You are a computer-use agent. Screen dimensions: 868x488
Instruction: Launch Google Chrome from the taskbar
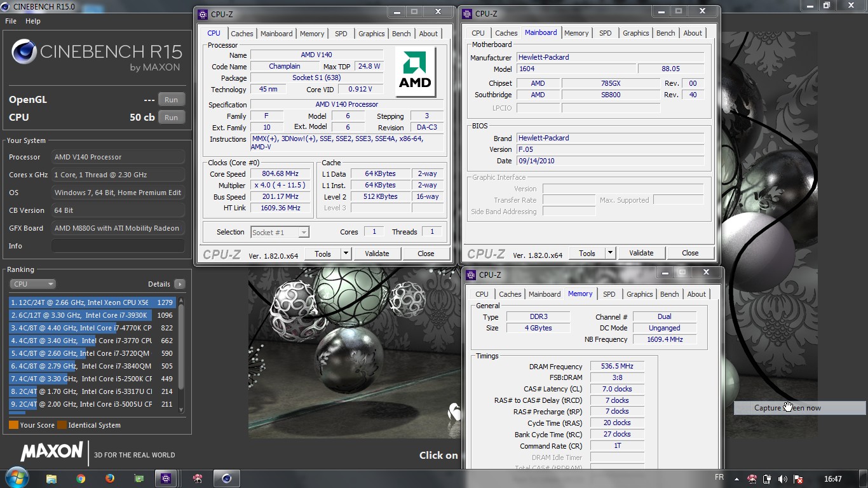coord(81,478)
